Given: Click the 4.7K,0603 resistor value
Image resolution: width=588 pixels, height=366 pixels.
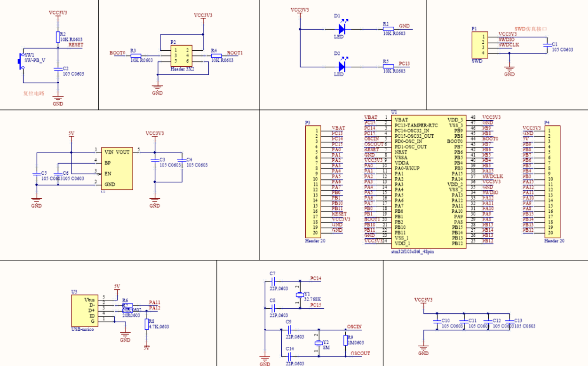Looking at the screenshot, I should [159, 327].
